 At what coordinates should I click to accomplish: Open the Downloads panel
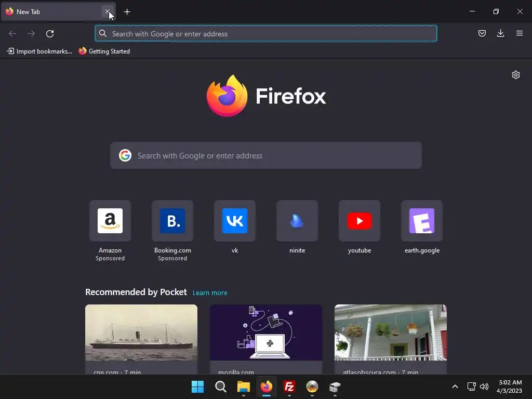pyautogui.click(x=500, y=33)
